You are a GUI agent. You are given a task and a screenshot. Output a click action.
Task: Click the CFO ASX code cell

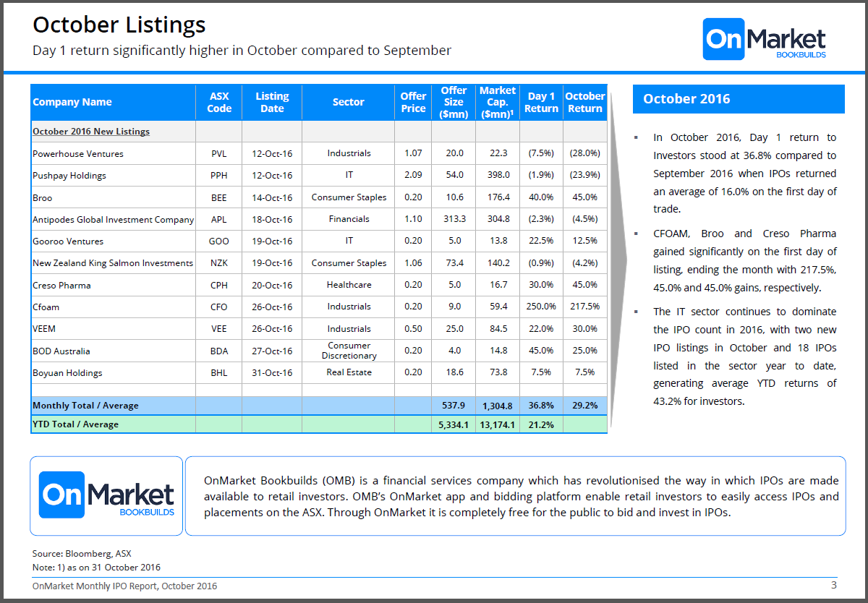coord(219,307)
